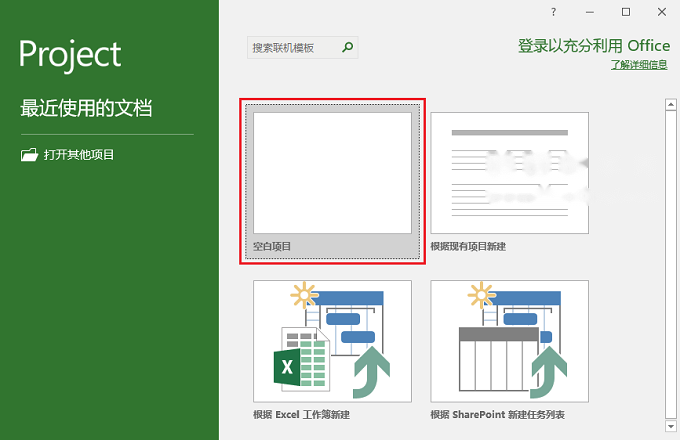Click the template list scroll down arrow
The width and height of the screenshot is (680, 440).
[x=670, y=426]
